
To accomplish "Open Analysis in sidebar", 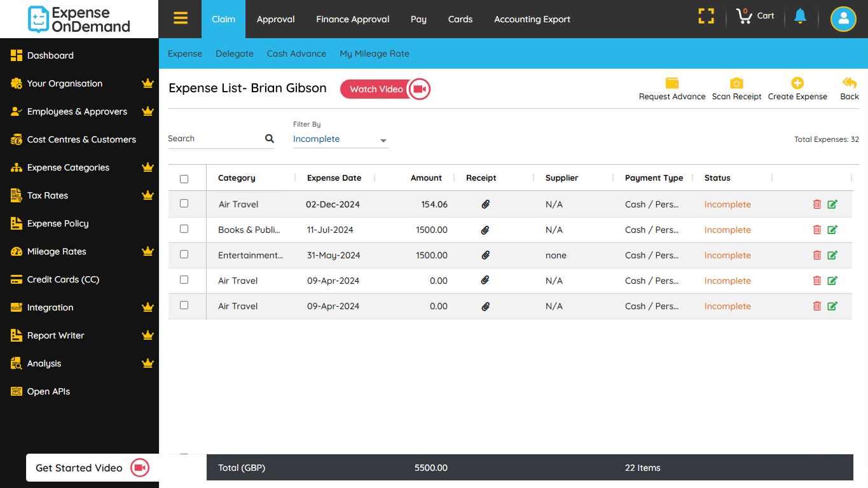I will (44, 363).
